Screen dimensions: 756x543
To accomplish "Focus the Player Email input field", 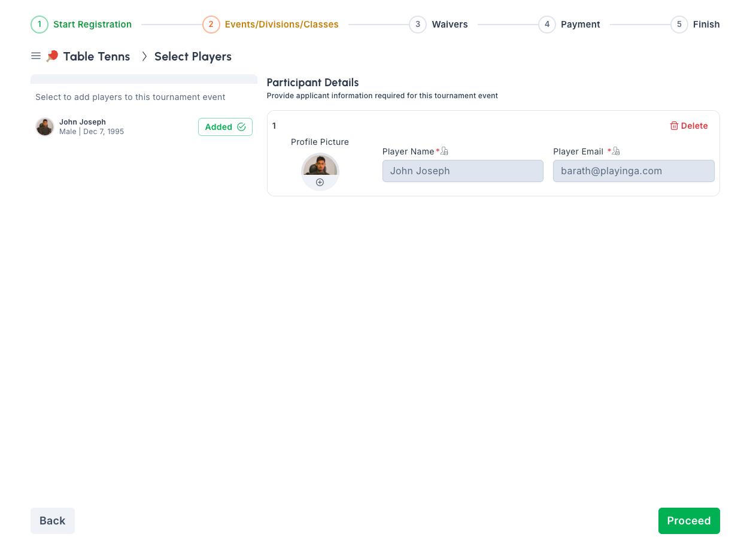I will coord(633,171).
